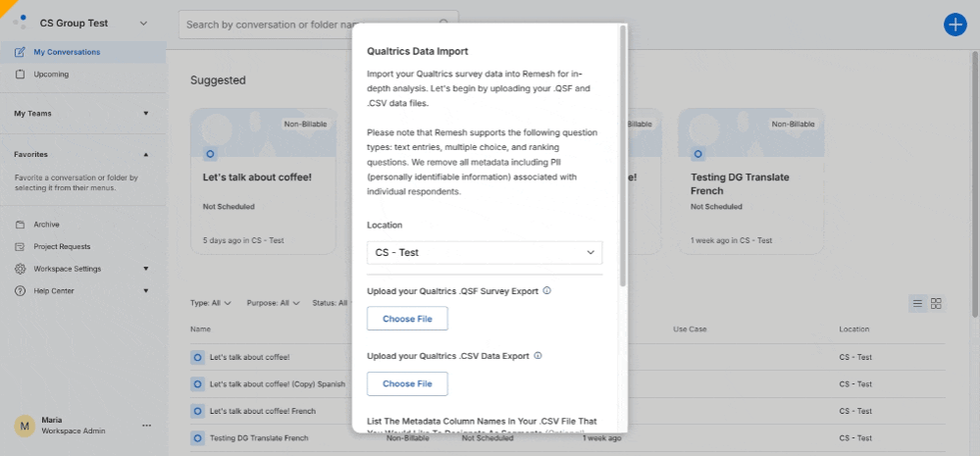Click the search conversations field
This screenshot has height=456, width=980.
pyautogui.click(x=318, y=24)
